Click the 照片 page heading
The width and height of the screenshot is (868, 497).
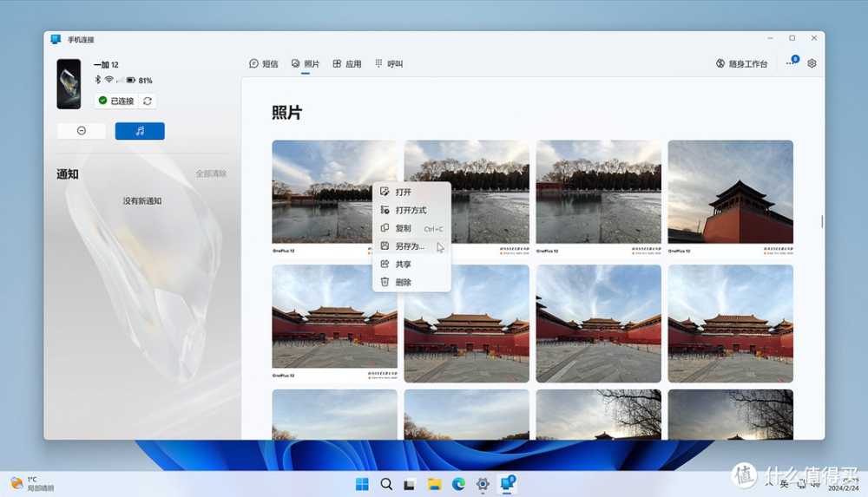tap(286, 113)
